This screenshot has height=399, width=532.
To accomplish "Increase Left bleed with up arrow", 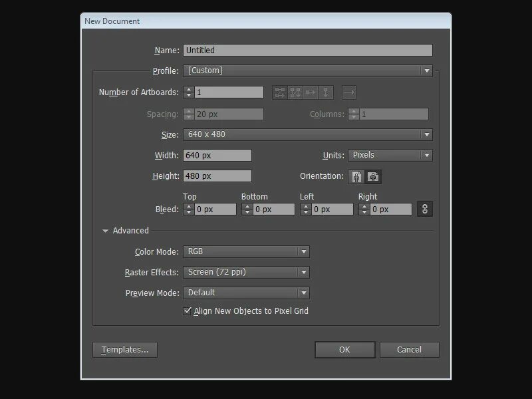I will [x=306, y=206].
